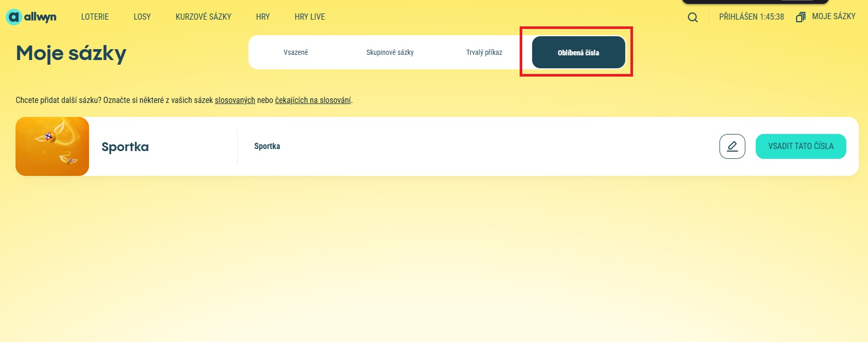Open the HRY menu item
The height and width of the screenshot is (342, 868).
pyautogui.click(x=262, y=17)
